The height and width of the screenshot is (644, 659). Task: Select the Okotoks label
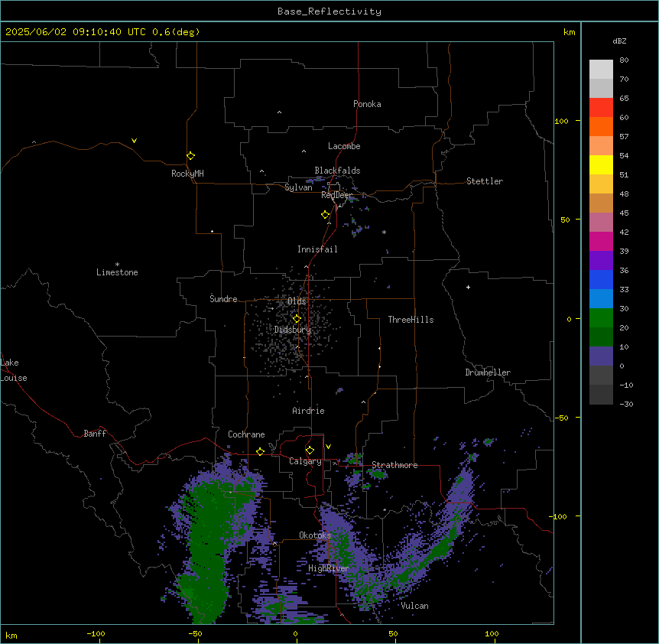[x=315, y=535]
